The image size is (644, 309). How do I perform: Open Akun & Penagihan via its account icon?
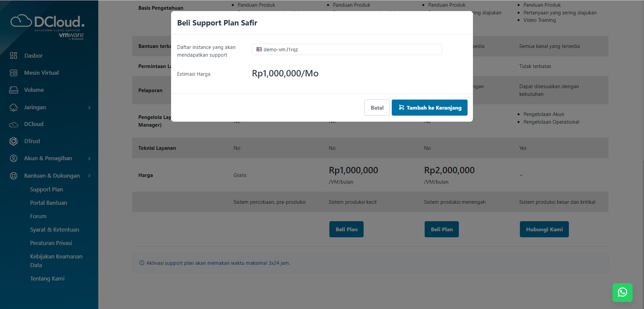pyautogui.click(x=13, y=158)
